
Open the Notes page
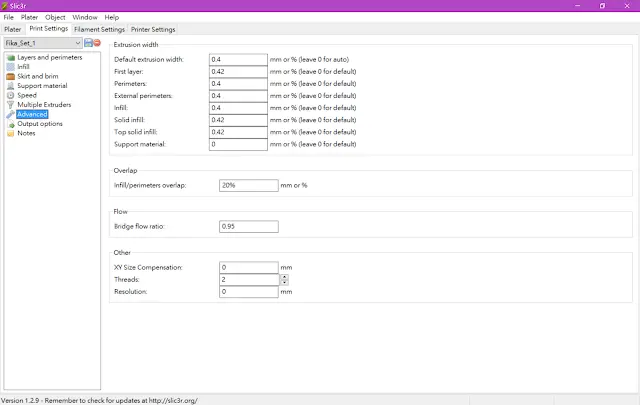26,133
